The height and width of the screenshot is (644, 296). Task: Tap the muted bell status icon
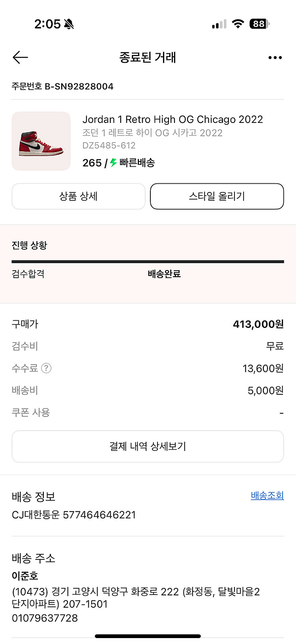[x=69, y=24]
